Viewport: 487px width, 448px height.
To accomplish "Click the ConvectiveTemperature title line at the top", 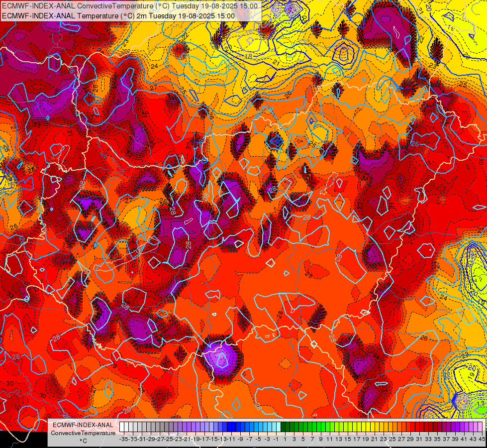I will (130, 6).
